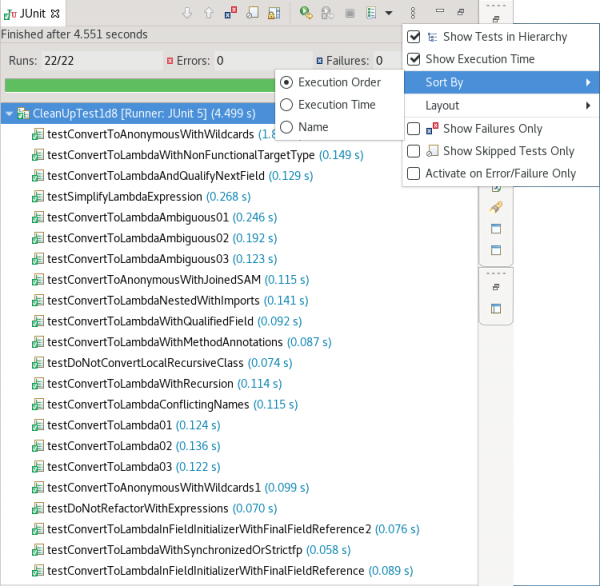The height and width of the screenshot is (586, 600).
Task: Click the three-dot View Menu icon
Action: 412,13
